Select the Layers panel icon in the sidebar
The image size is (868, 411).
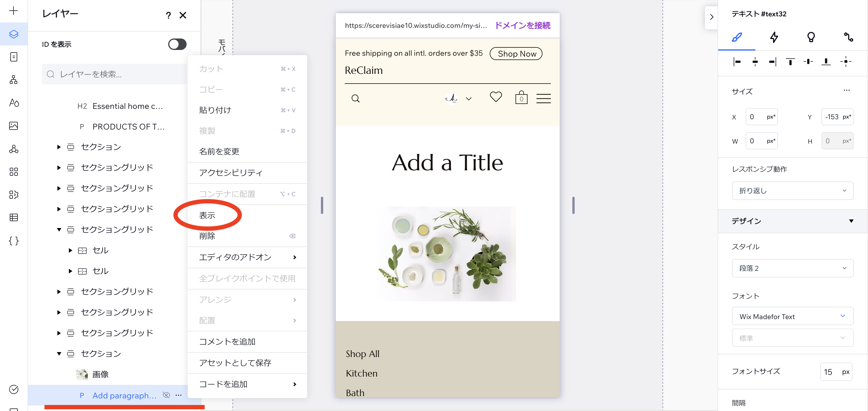pyautogui.click(x=13, y=34)
